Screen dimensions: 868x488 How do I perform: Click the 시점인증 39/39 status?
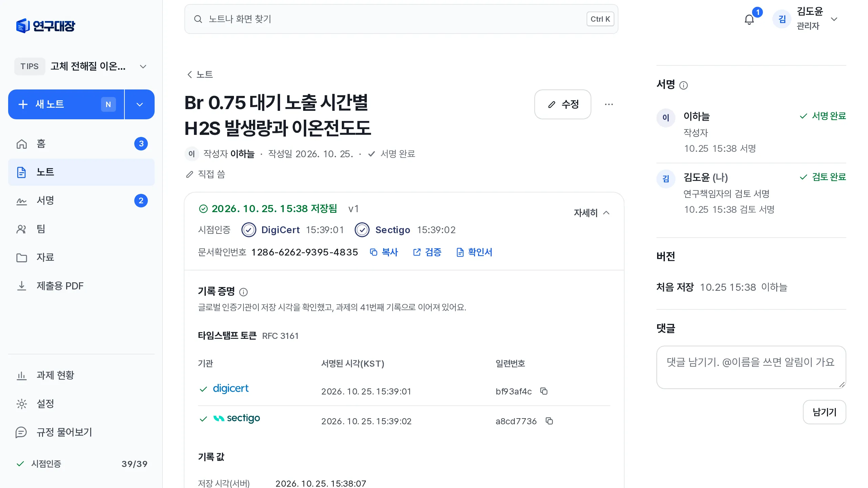click(x=81, y=464)
